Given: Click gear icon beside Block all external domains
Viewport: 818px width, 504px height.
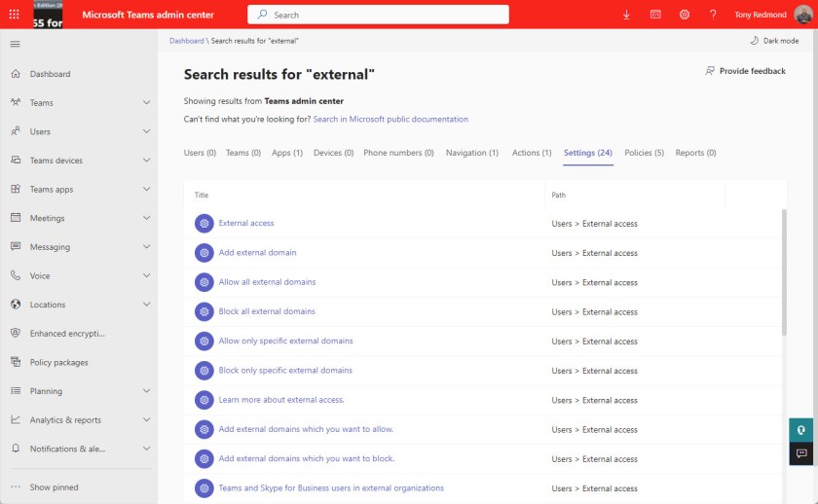Looking at the screenshot, I should pos(204,311).
